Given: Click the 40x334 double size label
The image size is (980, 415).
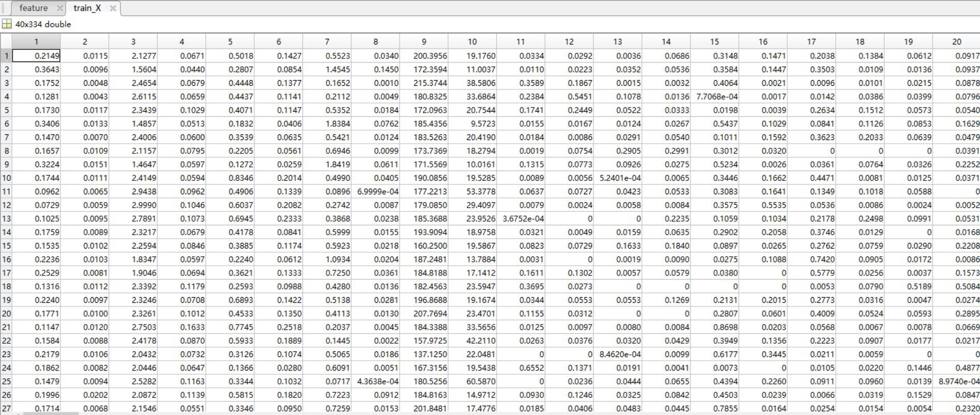Looking at the screenshot, I should [43, 24].
